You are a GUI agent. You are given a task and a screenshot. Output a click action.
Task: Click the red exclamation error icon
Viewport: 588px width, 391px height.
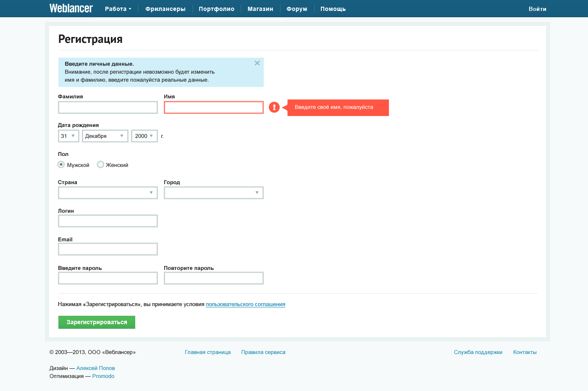[x=274, y=108]
